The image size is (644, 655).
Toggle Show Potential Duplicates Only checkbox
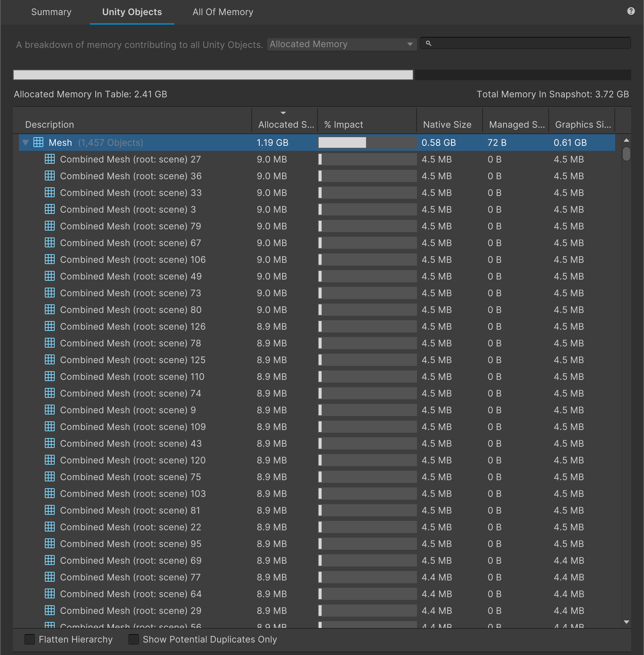(134, 639)
